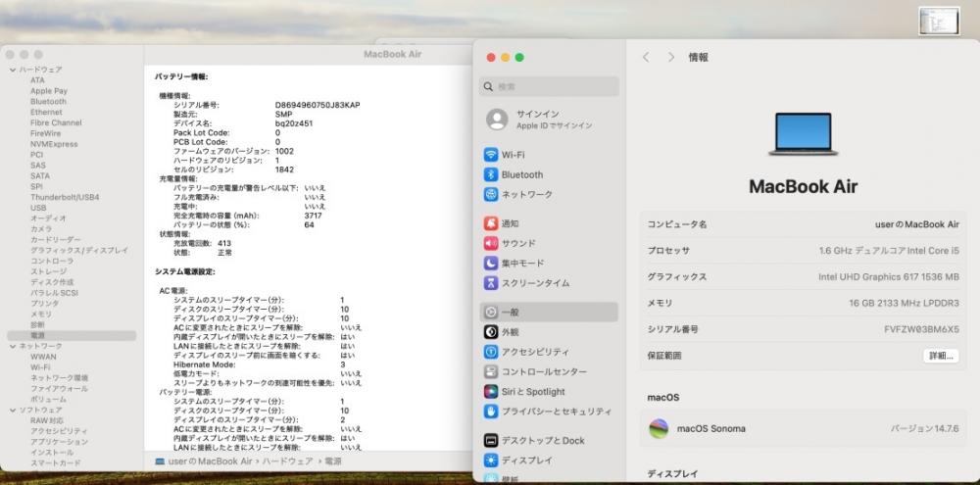Open the ディスプレイ sun icon

click(491, 460)
